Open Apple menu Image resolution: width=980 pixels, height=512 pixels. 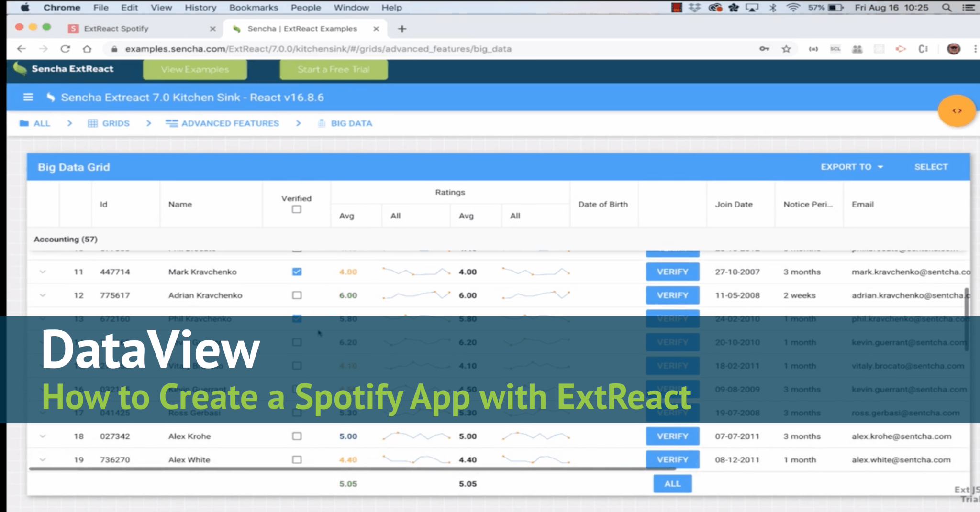[25, 8]
